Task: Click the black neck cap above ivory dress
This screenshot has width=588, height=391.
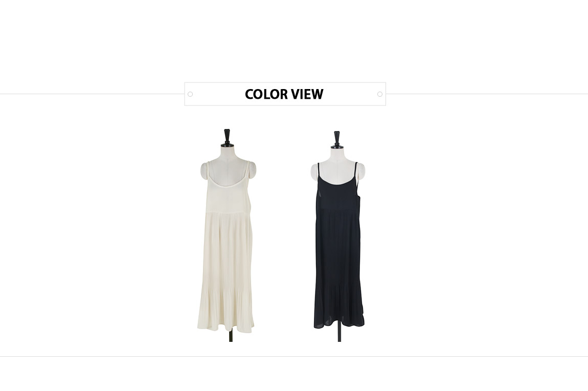Action: click(x=227, y=138)
